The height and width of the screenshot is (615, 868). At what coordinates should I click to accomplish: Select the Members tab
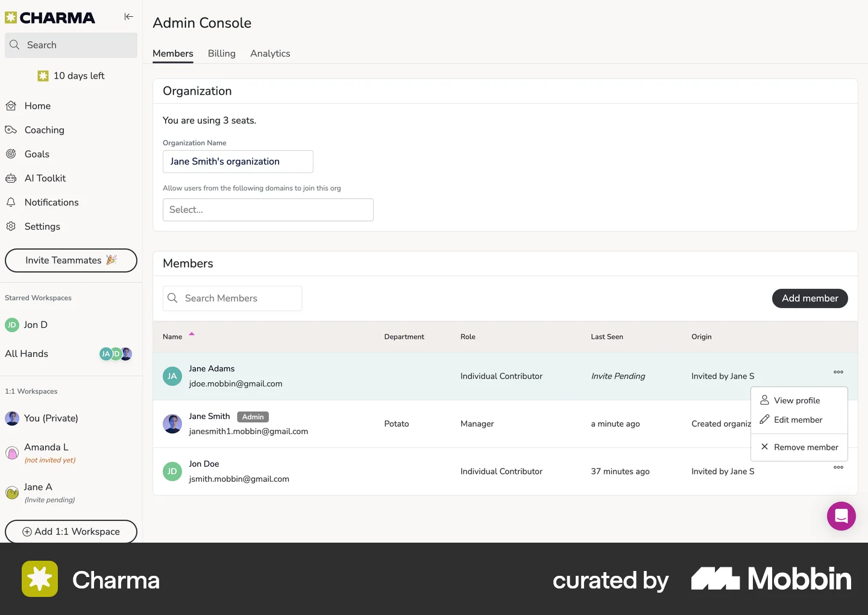coord(173,54)
